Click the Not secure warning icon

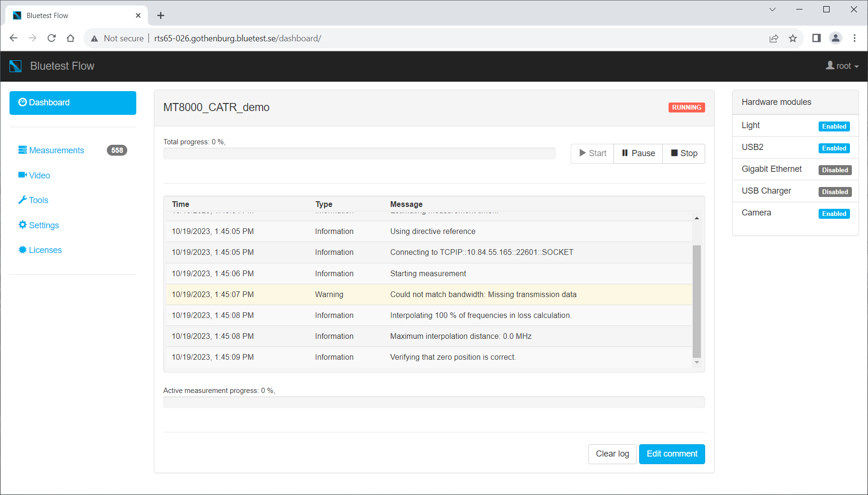pos(94,38)
